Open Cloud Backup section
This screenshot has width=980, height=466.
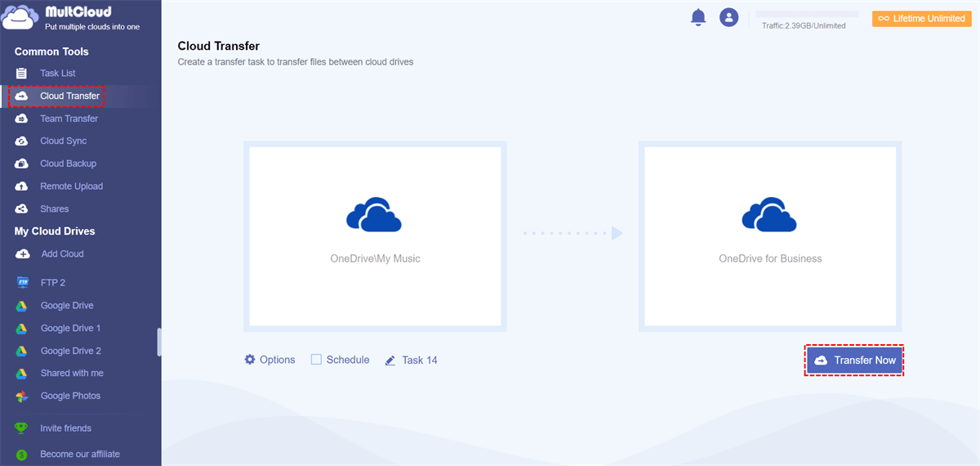[x=68, y=164]
